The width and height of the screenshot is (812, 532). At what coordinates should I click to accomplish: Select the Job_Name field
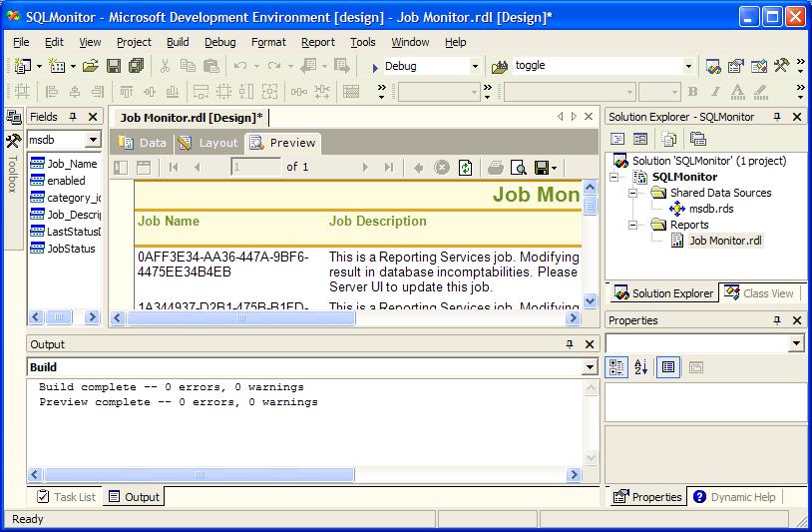(x=72, y=164)
